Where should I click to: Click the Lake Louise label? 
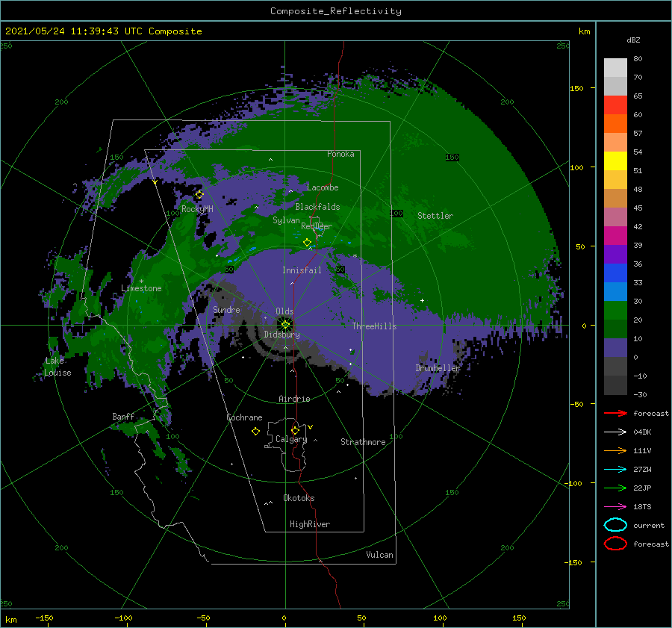[x=57, y=367]
